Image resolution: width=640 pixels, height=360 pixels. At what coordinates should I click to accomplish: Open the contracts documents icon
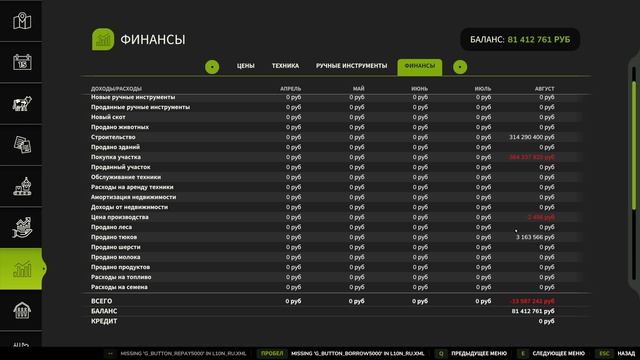pos(22,144)
